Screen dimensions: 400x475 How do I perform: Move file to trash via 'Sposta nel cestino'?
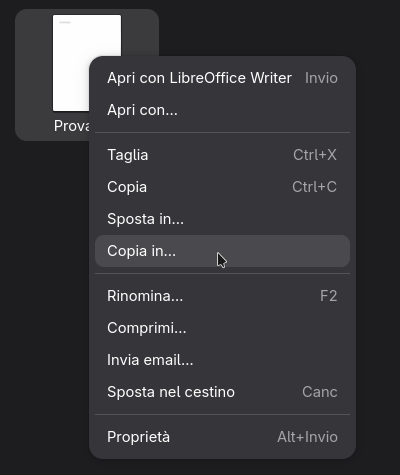coord(222,392)
